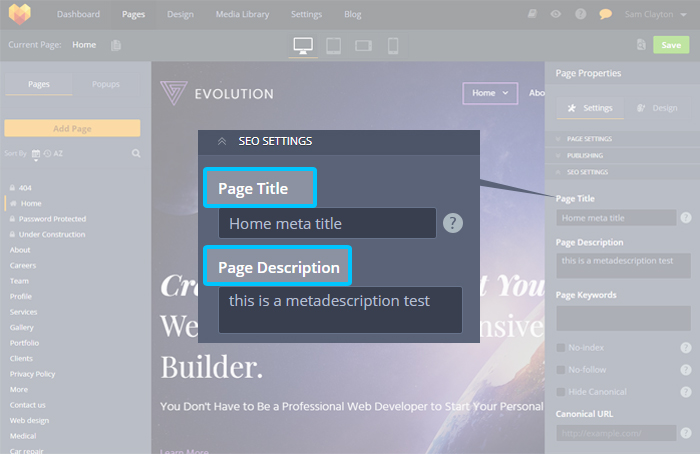
Task: Open the Media Library menu
Action: click(x=242, y=14)
